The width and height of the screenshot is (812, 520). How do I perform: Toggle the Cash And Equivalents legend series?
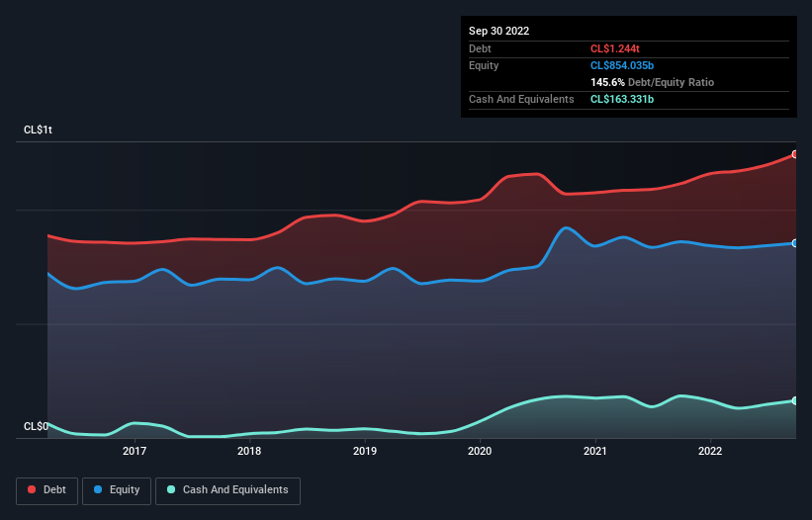(x=227, y=490)
